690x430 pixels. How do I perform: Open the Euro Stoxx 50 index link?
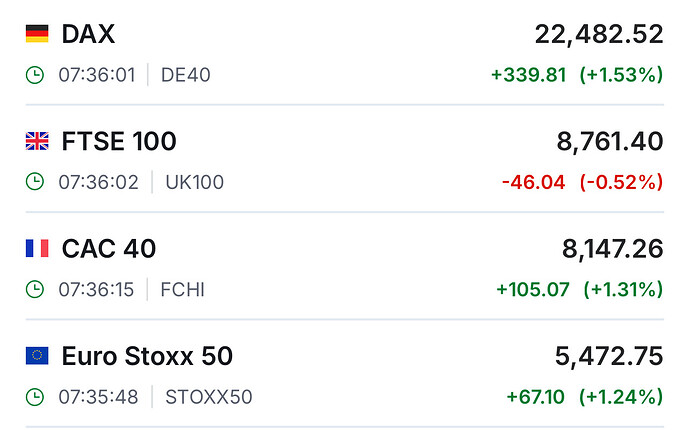[147, 356]
